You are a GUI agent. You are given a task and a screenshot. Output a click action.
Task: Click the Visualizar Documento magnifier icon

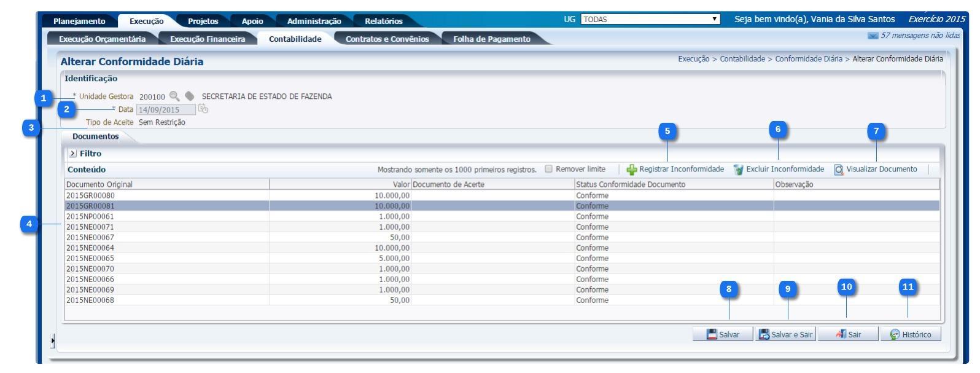(839, 170)
